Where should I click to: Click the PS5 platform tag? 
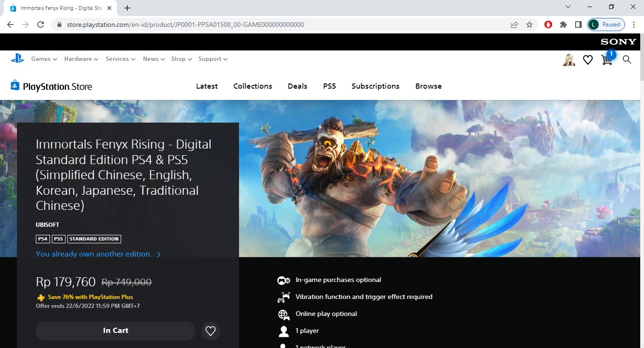pyautogui.click(x=58, y=239)
